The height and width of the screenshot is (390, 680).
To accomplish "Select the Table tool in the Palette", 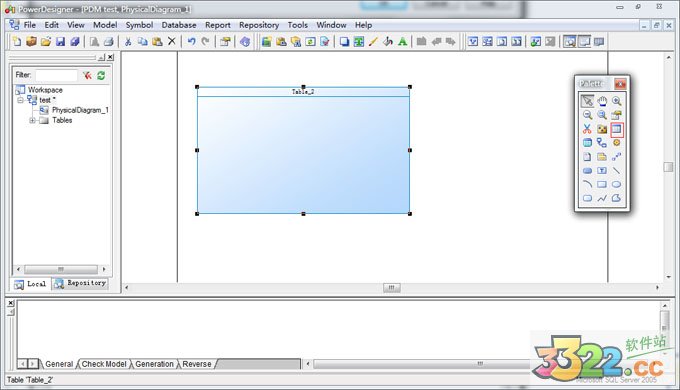I will point(616,129).
